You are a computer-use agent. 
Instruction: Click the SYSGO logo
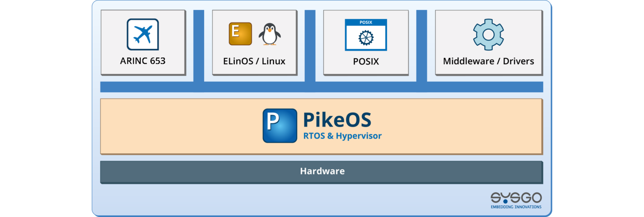coord(516,200)
